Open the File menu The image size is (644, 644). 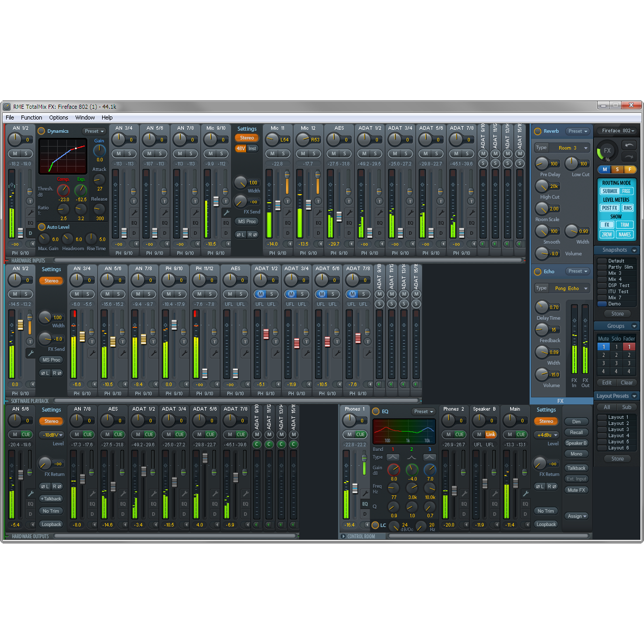click(x=10, y=117)
